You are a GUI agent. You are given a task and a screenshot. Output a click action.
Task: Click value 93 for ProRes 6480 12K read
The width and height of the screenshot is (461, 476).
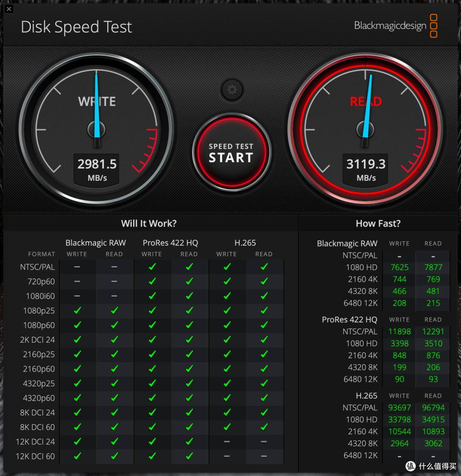(x=433, y=379)
